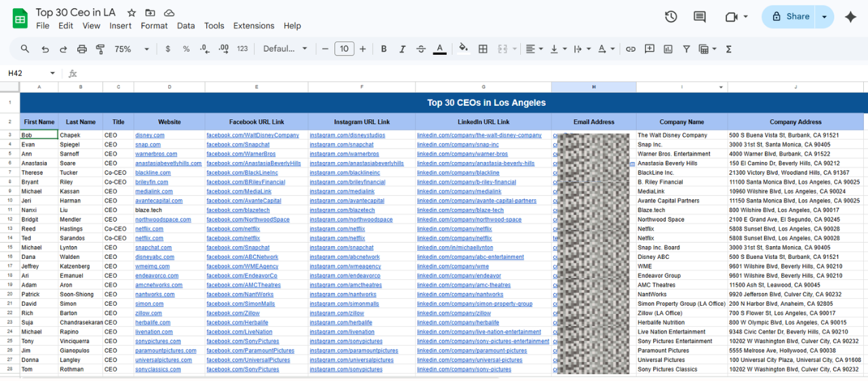Increase decimal places icon
Image resolution: width=868 pixels, height=381 pixels.
223,49
